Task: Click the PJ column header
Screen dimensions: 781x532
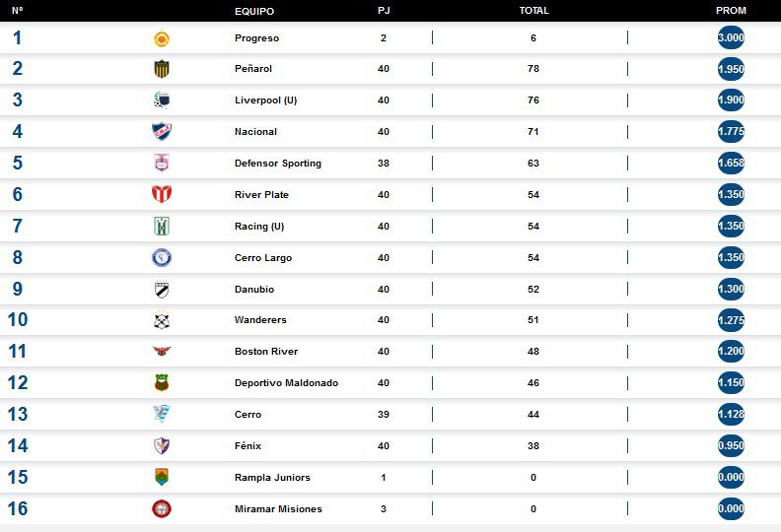Action: [383, 11]
